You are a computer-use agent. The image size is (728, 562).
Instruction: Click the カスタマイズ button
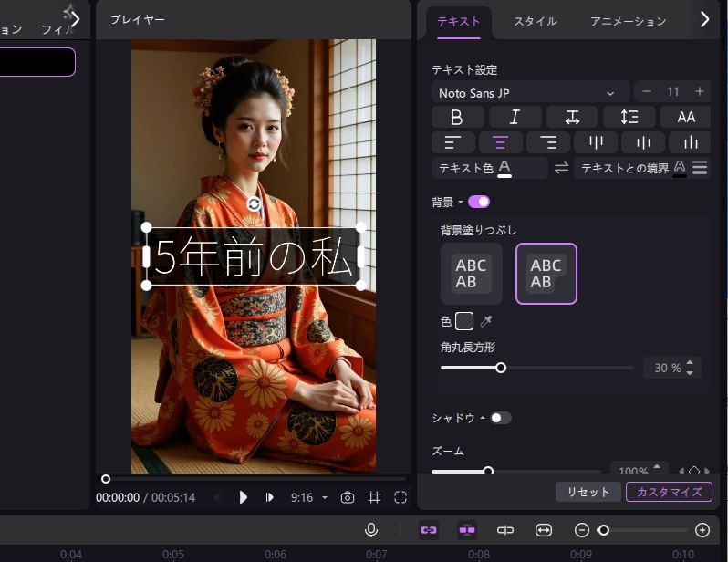pyautogui.click(x=669, y=492)
